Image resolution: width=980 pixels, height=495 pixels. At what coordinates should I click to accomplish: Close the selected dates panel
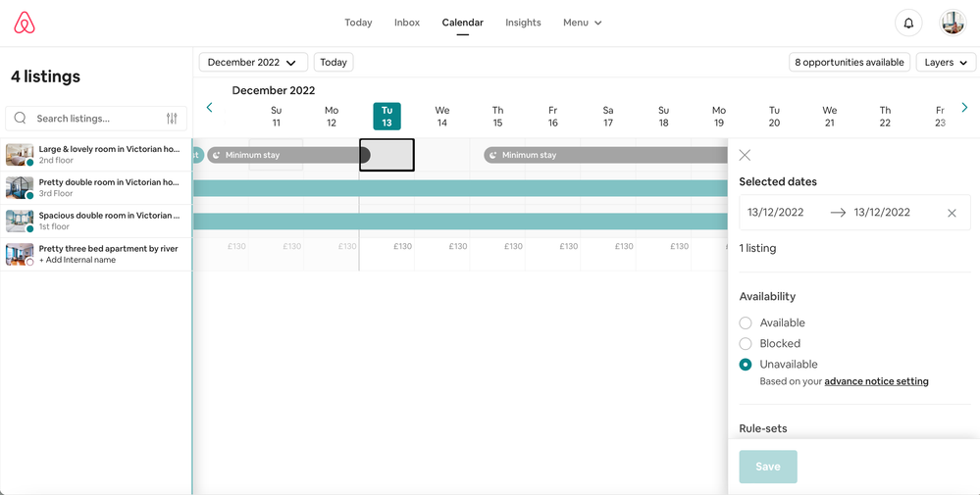[745, 155]
